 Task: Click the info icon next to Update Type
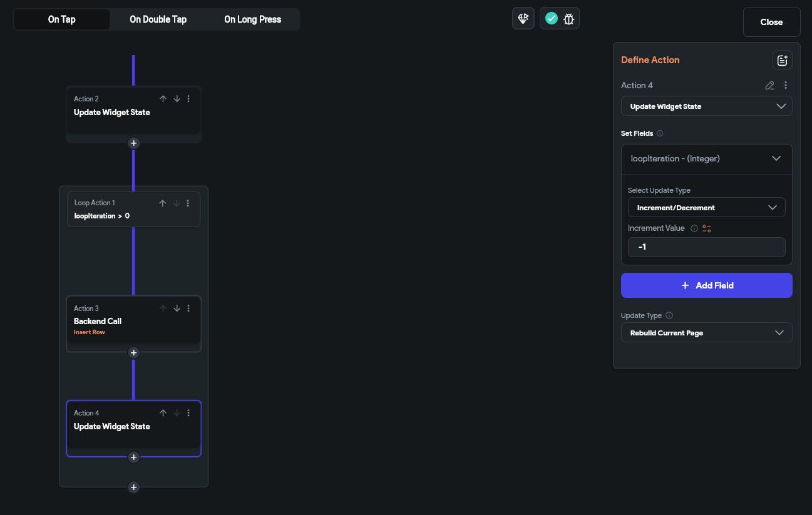[669, 316]
